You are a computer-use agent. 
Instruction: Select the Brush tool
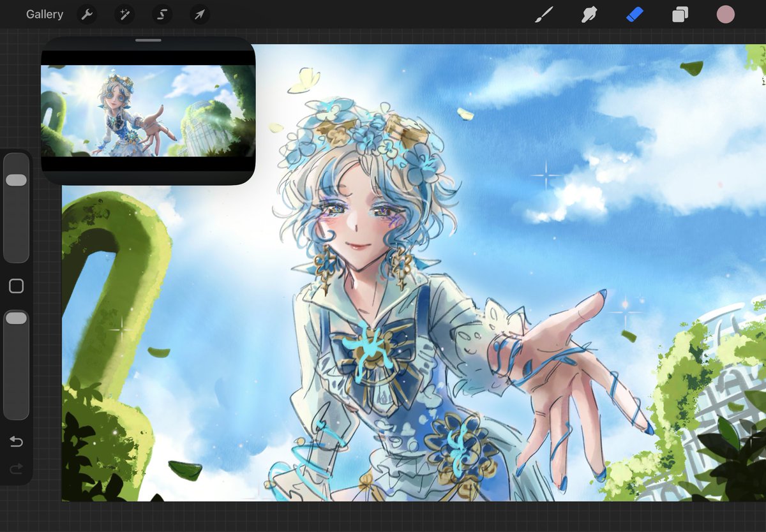pyautogui.click(x=544, y=14)
